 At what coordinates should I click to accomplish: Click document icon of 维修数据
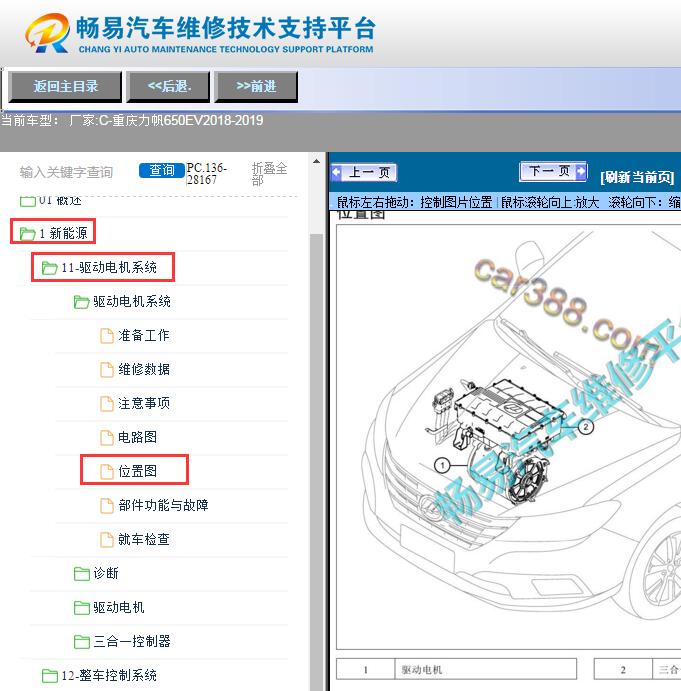107,370
